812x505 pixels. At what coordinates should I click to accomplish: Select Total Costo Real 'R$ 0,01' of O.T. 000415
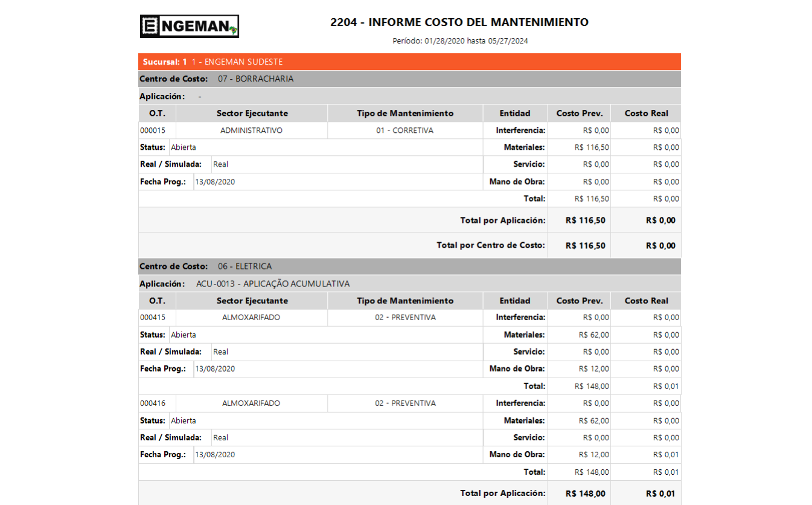click(666, 386)
